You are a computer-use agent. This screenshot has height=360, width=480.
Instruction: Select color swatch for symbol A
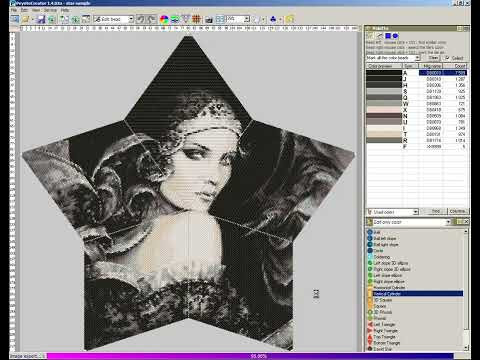384,73
